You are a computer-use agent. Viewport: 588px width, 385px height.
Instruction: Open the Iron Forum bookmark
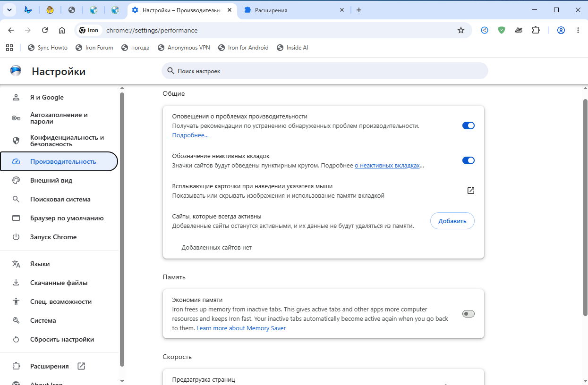click(94, 48)
